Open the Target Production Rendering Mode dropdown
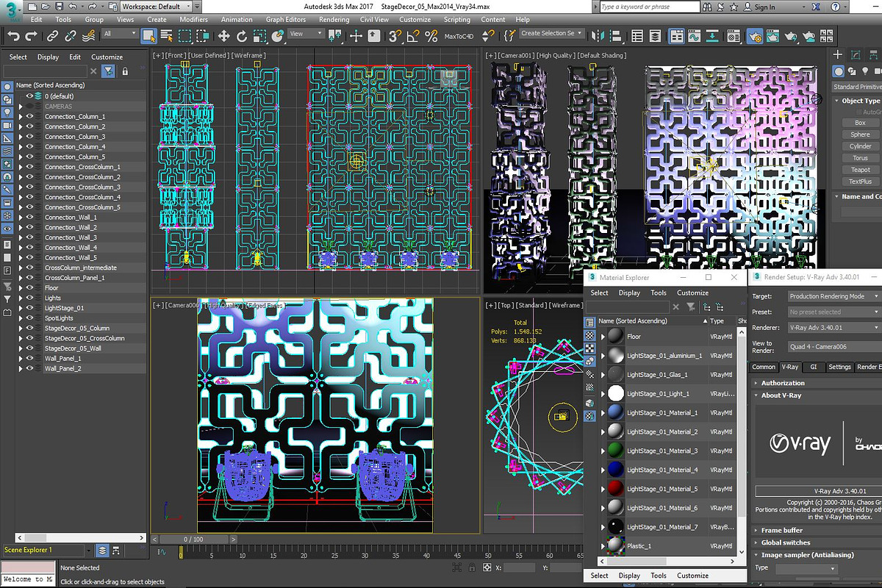 pos(834,296)
